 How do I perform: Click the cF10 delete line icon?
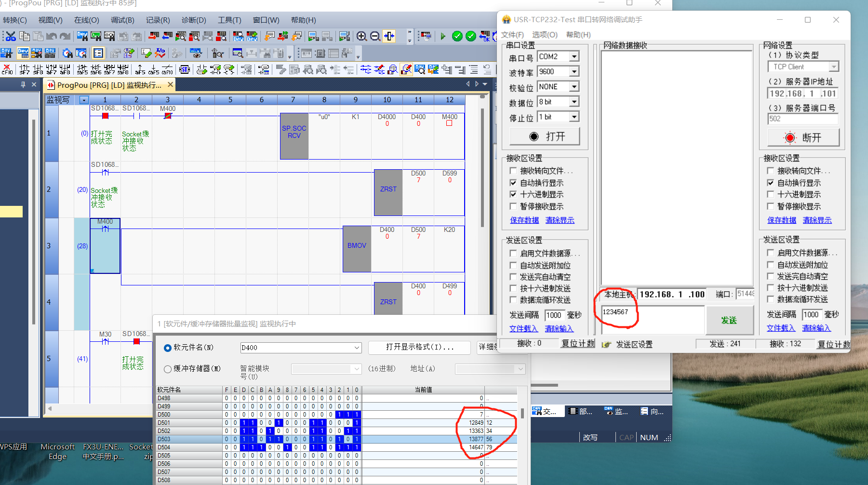(x=7, y=69)
